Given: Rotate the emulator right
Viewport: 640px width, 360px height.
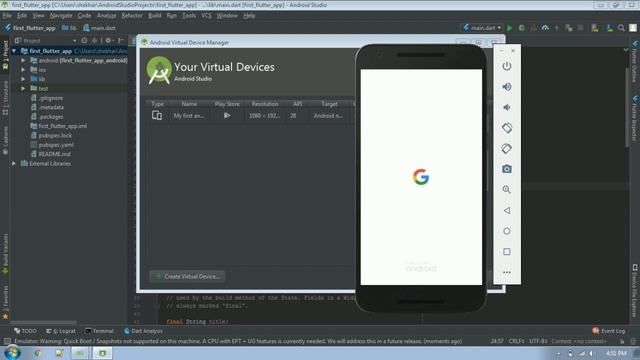Looking at the screenshot, I should [507, 149].
